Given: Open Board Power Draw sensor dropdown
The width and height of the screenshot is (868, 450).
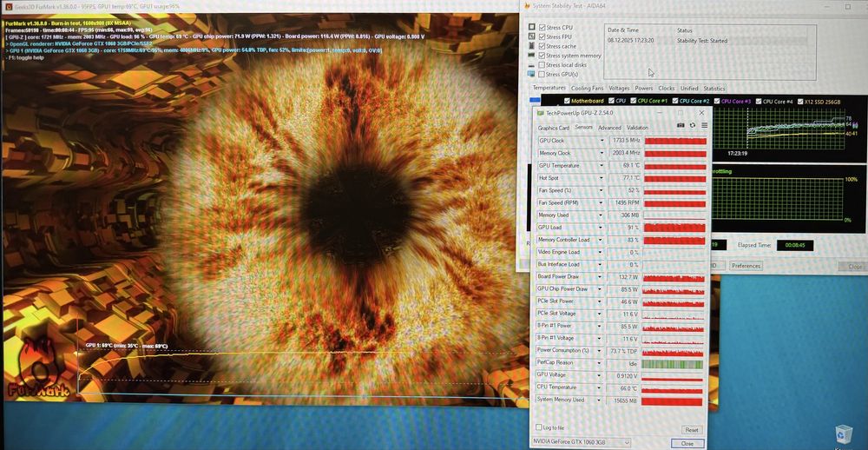Looking at the screenshot, I should 602,276.
